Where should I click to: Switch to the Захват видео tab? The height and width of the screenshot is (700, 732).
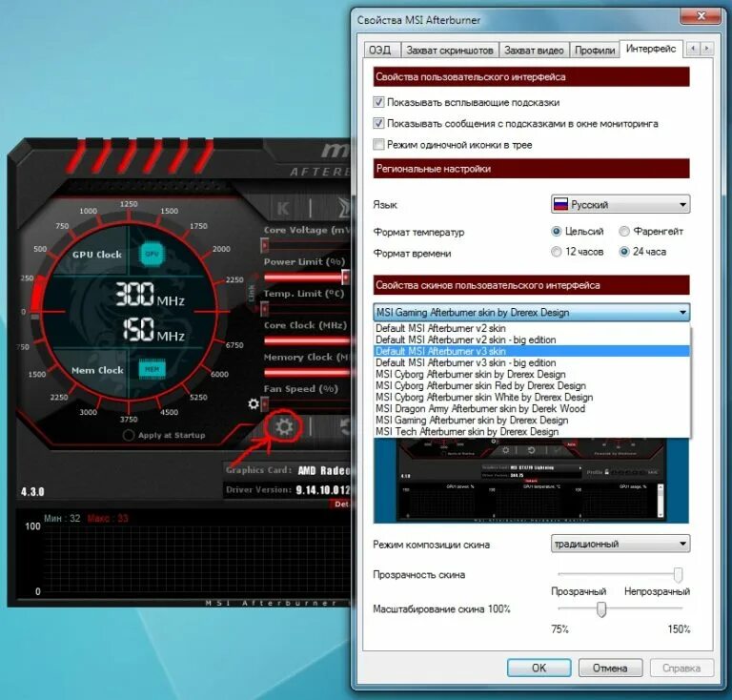click(534, 50)
